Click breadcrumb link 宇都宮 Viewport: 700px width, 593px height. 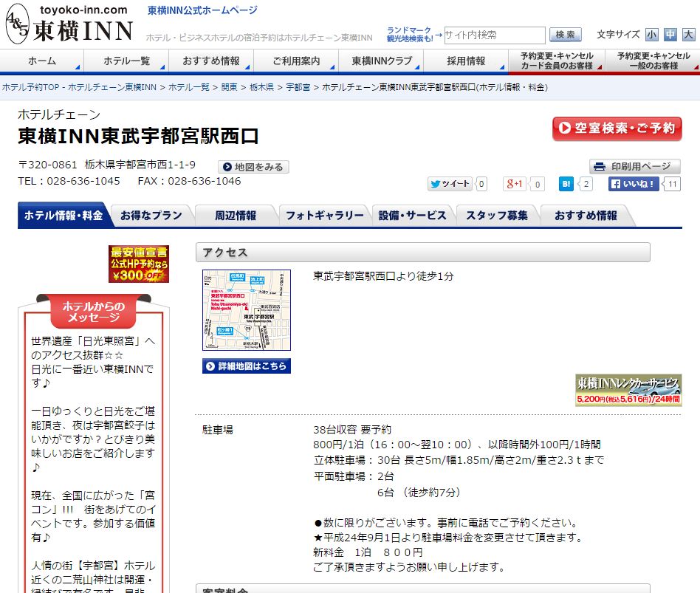click(298, 87)
